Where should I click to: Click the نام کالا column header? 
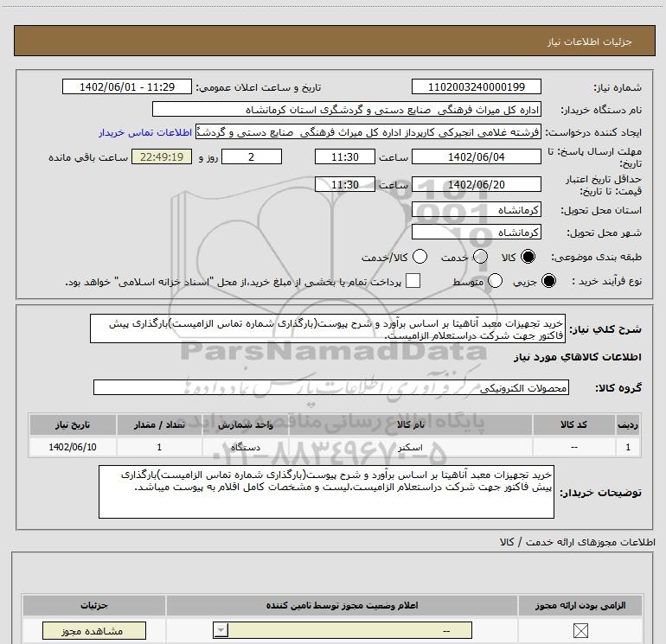click(410, 424)
